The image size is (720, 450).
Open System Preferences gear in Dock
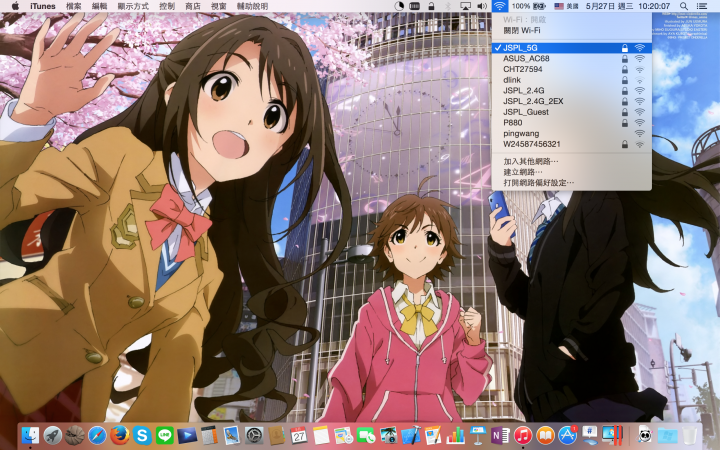point(254,435)
